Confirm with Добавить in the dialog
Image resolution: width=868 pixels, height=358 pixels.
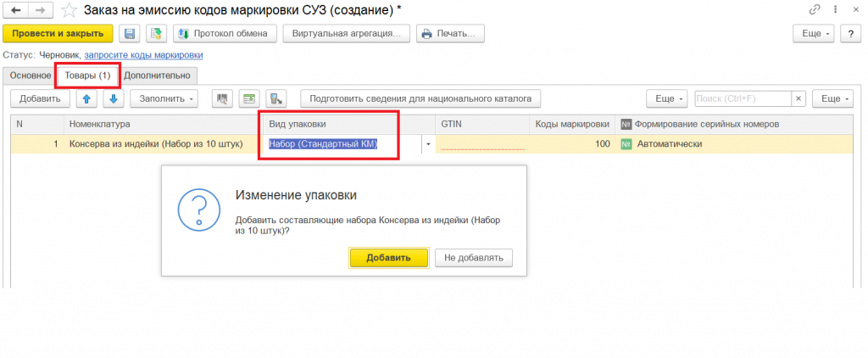click(388, 258)
